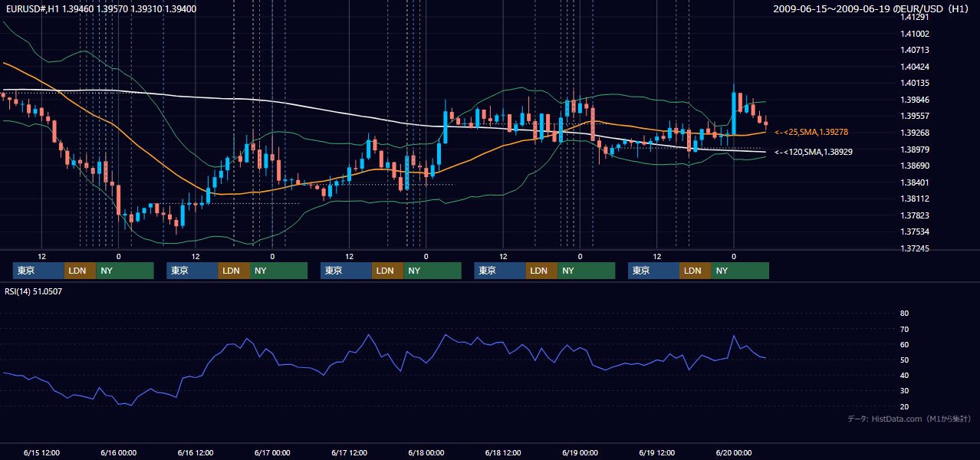Click the RSI axis value 60
This screenshot has width=980, height=460.
point(904,344)
